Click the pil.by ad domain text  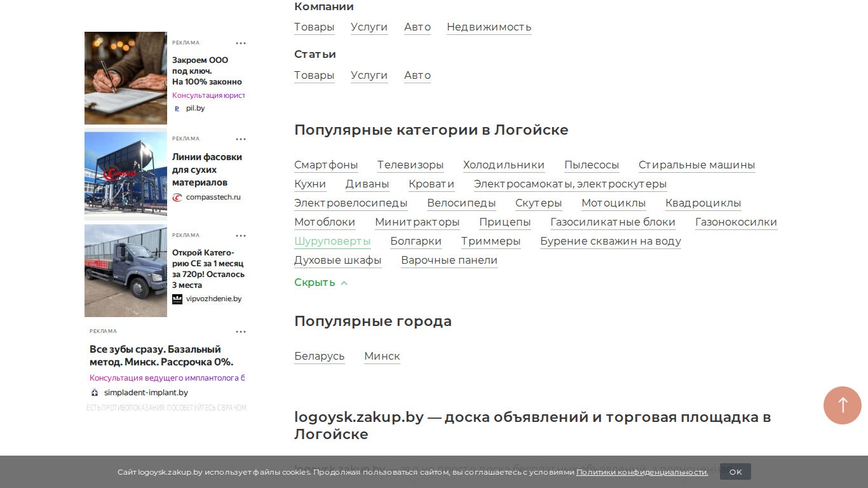195,109
